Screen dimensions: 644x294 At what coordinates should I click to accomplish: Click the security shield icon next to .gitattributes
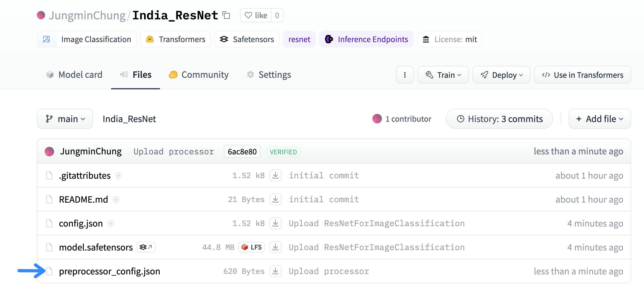click(x=118, y=176)
